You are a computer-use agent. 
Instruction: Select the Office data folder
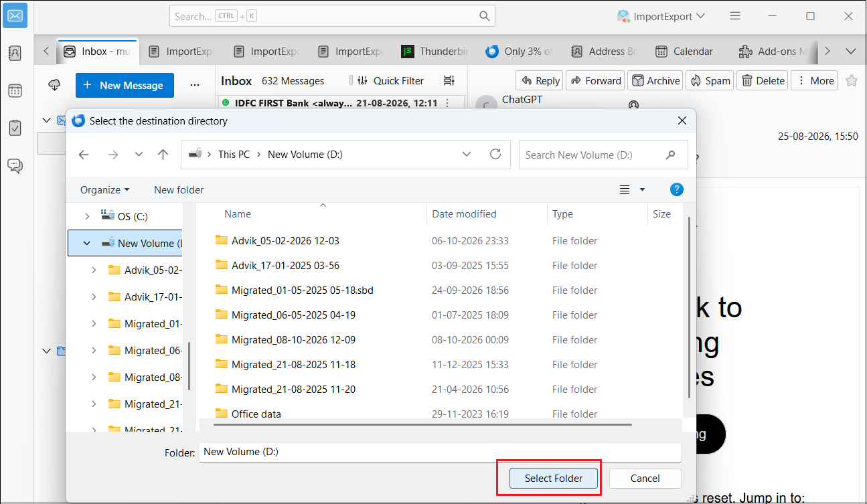[x=256, y=414]
